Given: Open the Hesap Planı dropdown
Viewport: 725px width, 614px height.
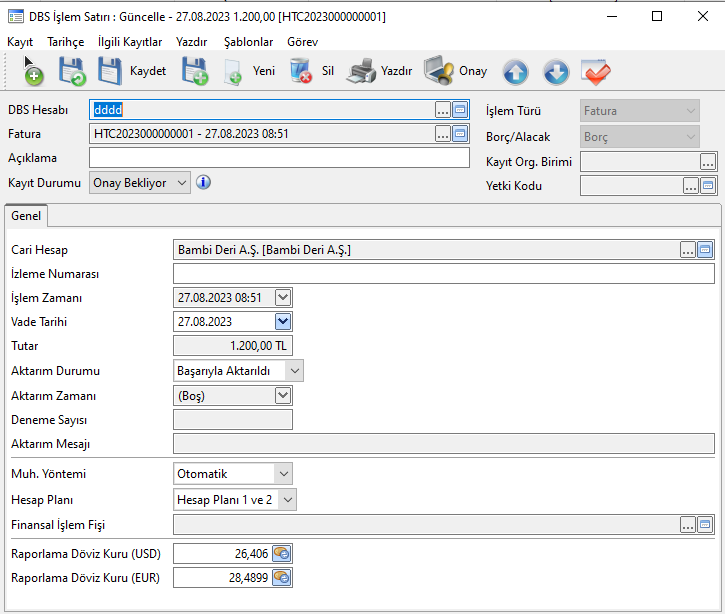Looking at the screenshot, I should (x=287, y=499).
